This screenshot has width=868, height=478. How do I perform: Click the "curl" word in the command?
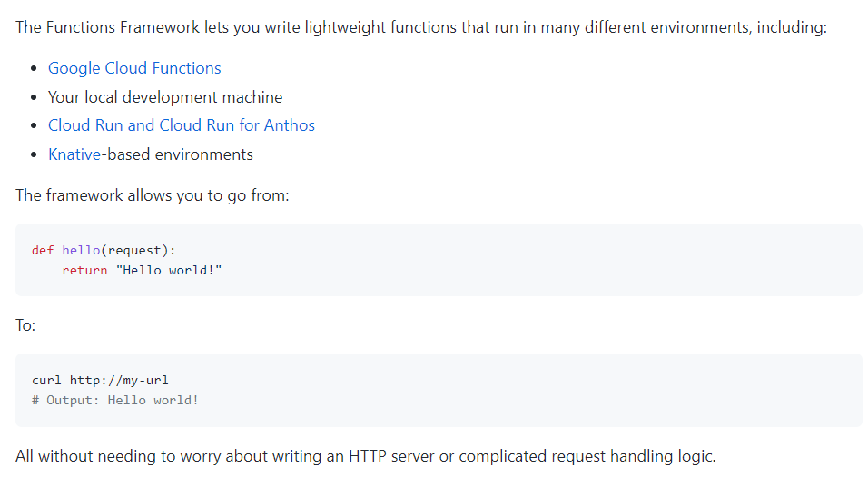46,380
